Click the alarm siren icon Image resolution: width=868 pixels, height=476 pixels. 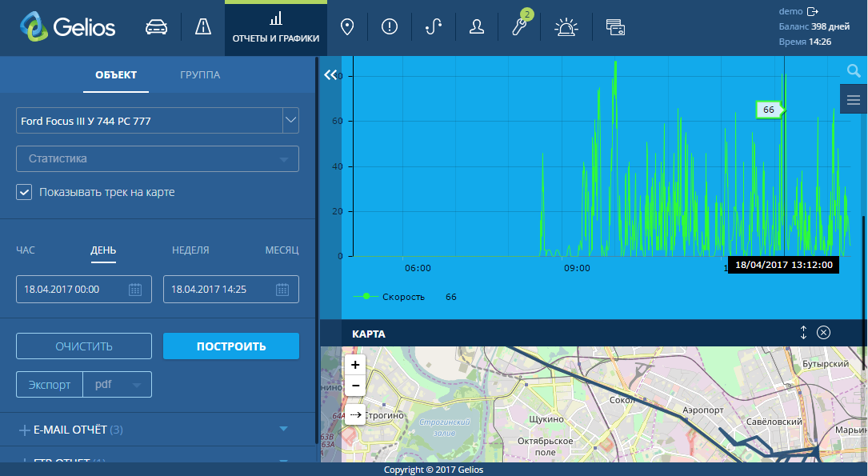pyautogui.click(x=566, y=27)
